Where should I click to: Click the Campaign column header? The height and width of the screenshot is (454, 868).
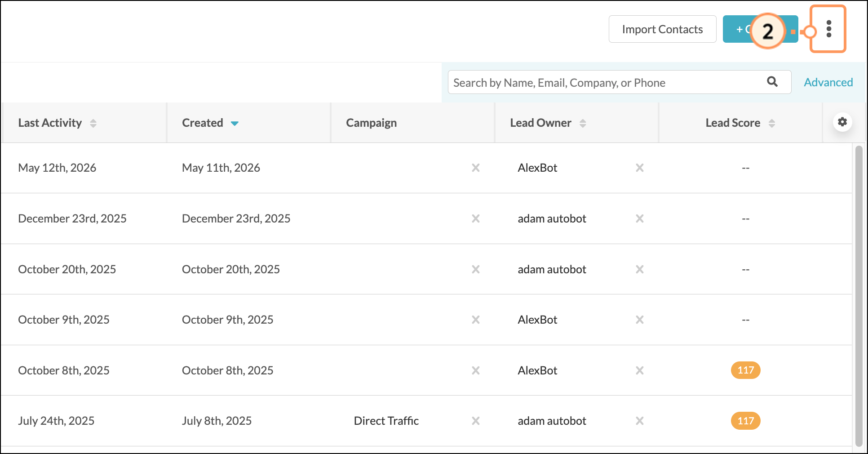[x=371, y=123]
